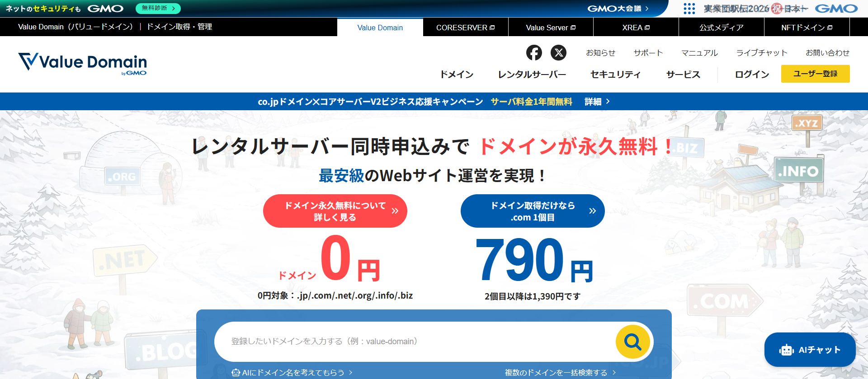Click the yellow magnifier search button
The width and height of the screenshot is (868, 379).
(x=633, y=342)
